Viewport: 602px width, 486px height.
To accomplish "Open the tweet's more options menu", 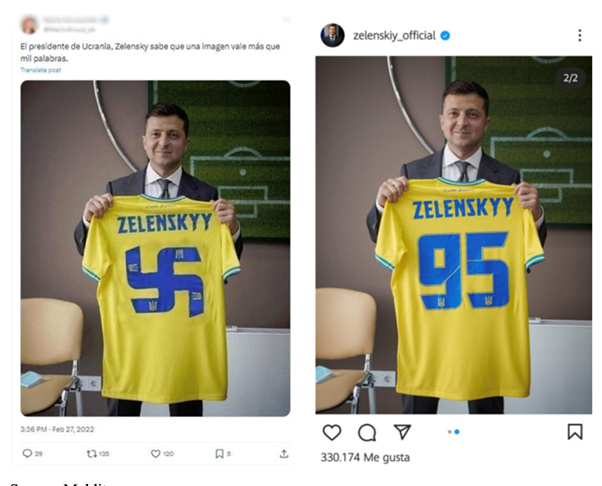I will click(286, 19).
